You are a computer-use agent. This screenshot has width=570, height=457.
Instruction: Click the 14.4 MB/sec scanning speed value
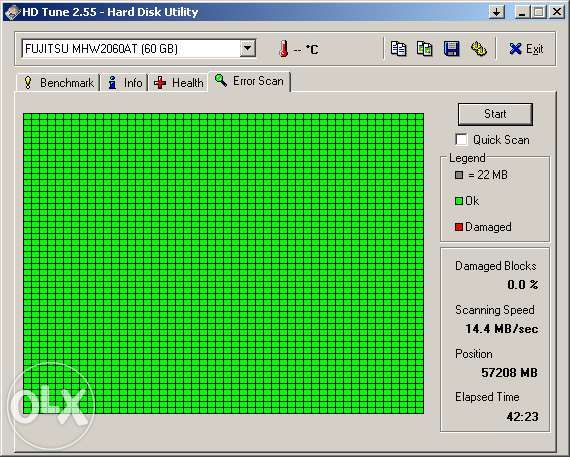tap(502, 329)
